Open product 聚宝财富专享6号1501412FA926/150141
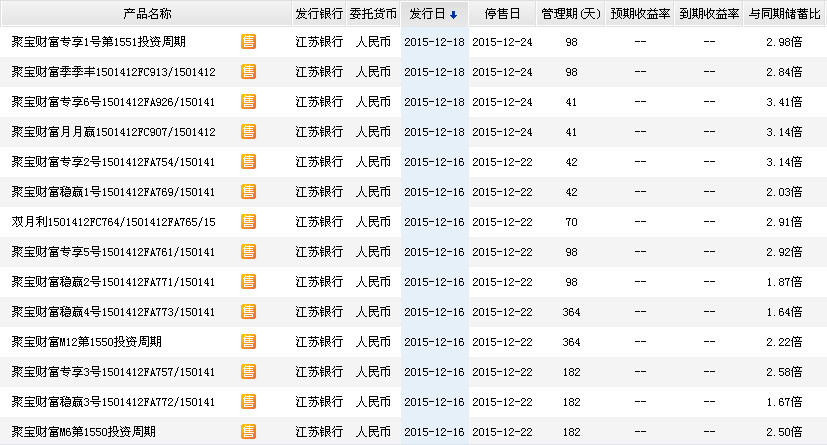Image resolution: width=827 pixels, height=445 pixels. tap(113, 102)
